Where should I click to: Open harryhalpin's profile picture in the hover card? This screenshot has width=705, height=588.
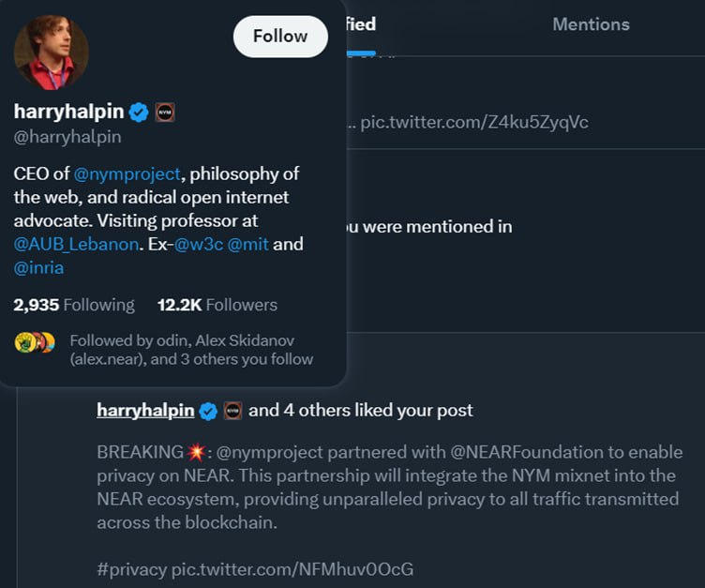tap(52, 53)
